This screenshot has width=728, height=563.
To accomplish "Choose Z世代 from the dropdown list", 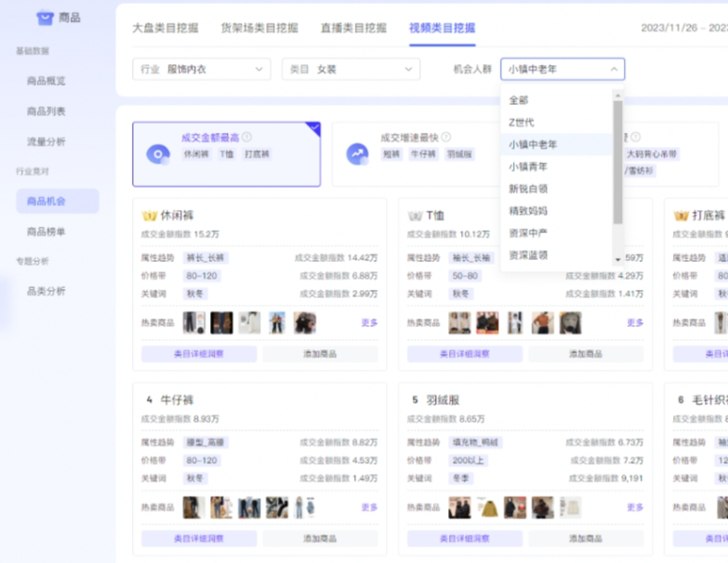I will click(522, 123).
